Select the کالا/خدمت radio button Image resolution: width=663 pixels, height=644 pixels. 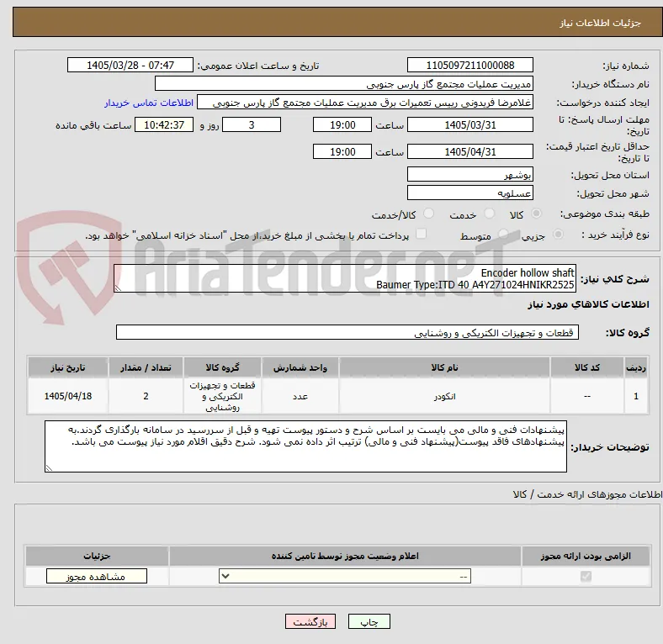point(428,214)
